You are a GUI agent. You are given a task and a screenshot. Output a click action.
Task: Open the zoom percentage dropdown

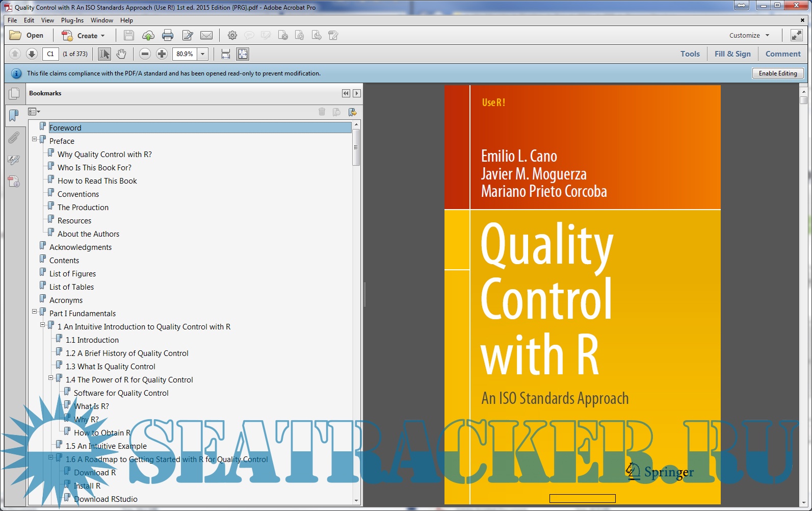click(203, 54)
